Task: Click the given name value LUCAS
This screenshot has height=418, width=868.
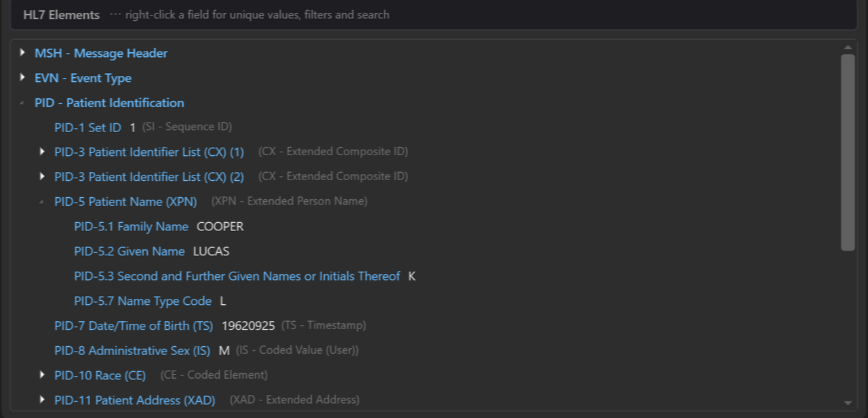Action: pyautogui.click(x=211, y=251)
